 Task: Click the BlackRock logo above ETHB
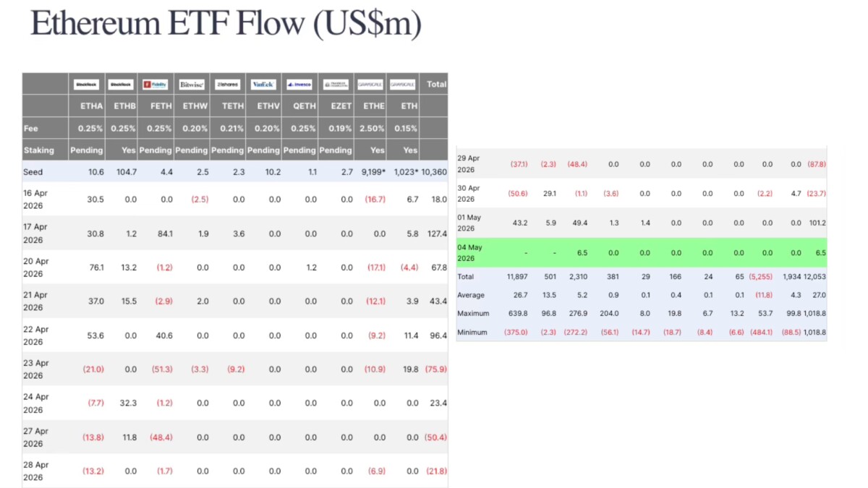pos(122,85)
